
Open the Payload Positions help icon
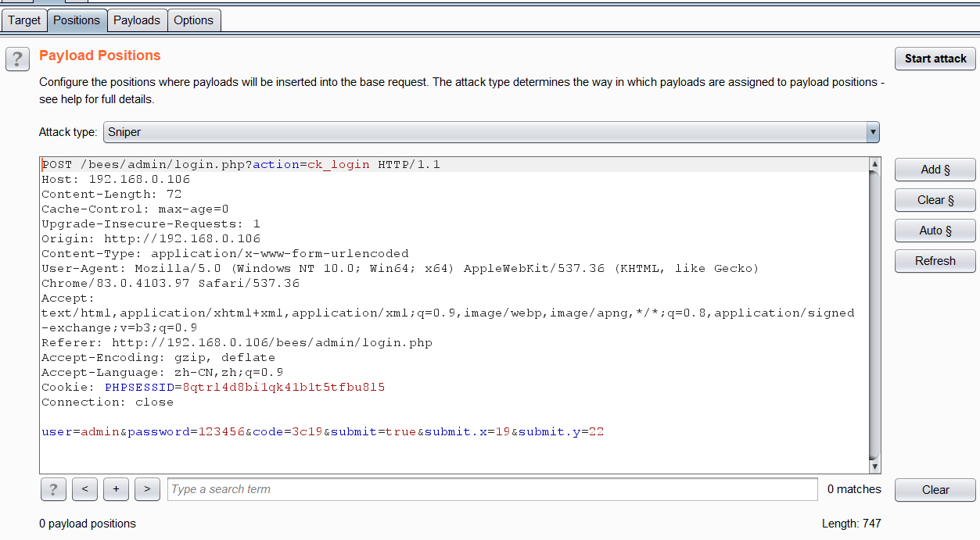click(x=17, y=59)
